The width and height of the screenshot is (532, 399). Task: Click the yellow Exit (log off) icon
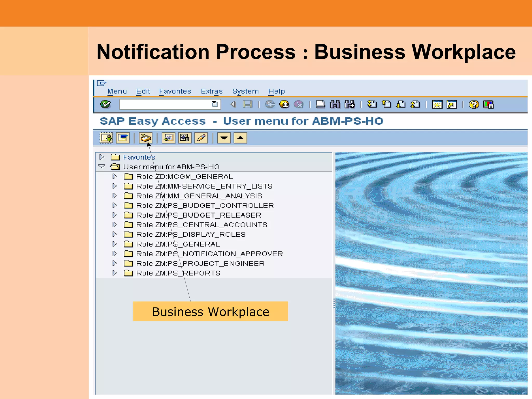coord(284,104)
